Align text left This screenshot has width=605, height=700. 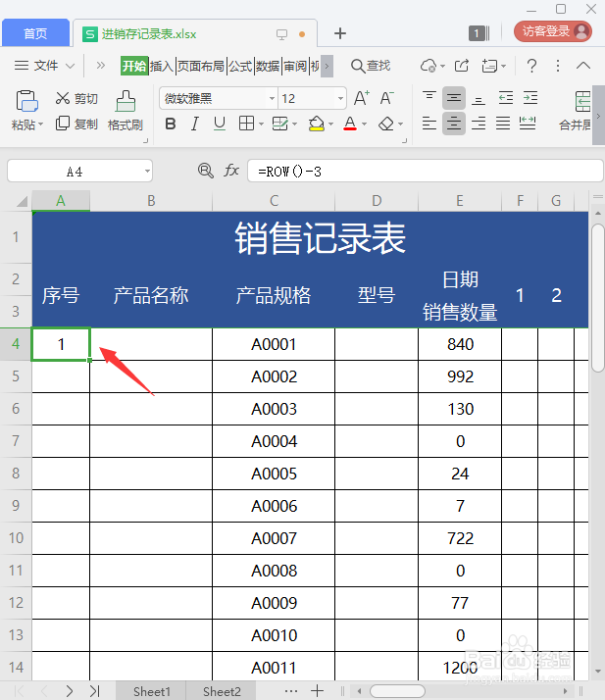coord(429,124)
